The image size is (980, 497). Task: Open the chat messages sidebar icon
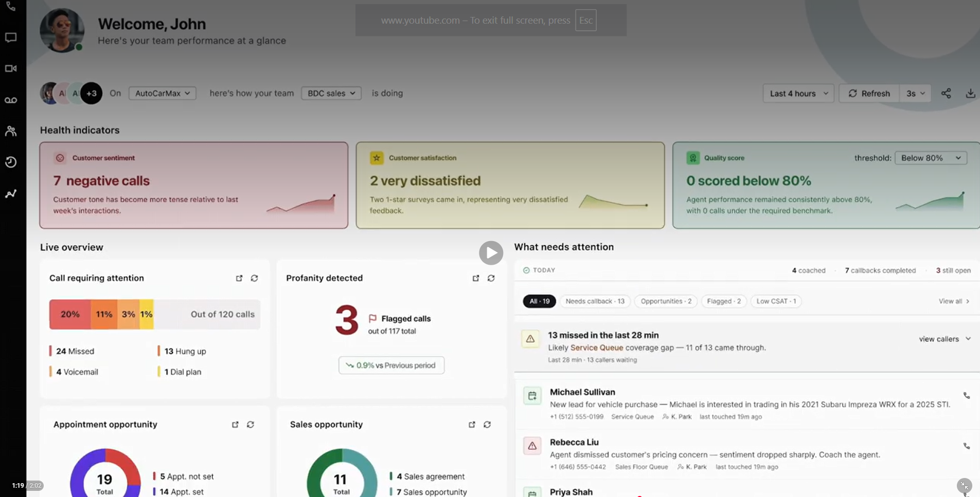click(x=11, y=38)
